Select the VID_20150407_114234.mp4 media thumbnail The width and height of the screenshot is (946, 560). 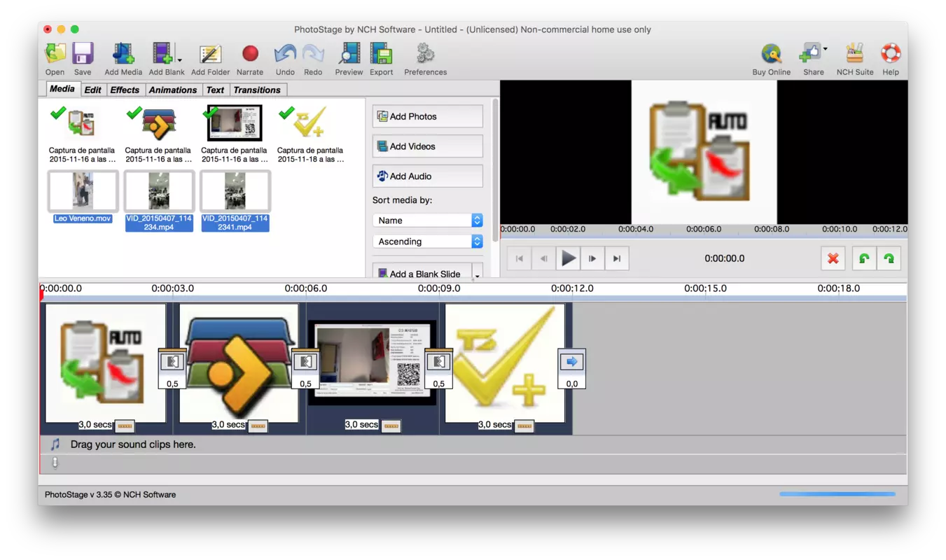(159, 191)
